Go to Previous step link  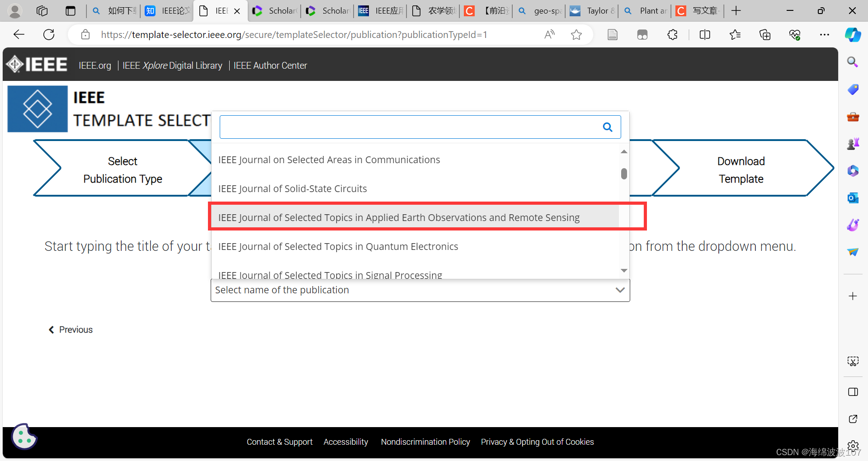click(x=71, y=330)
